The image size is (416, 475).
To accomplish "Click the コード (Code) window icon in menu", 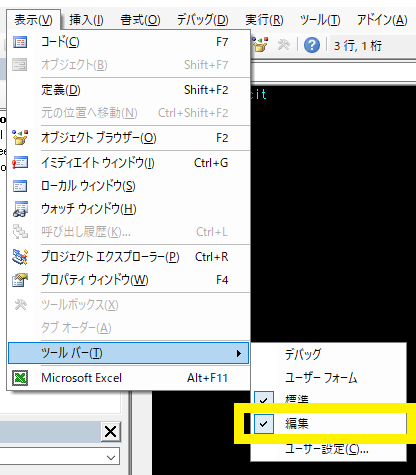I will (x=20, y=42).
